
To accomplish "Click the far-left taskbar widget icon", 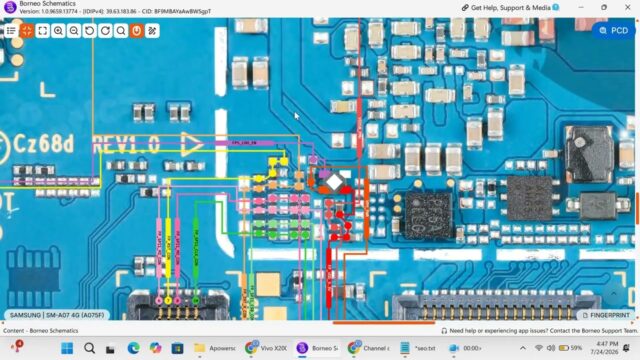I will tap(17, 347).
